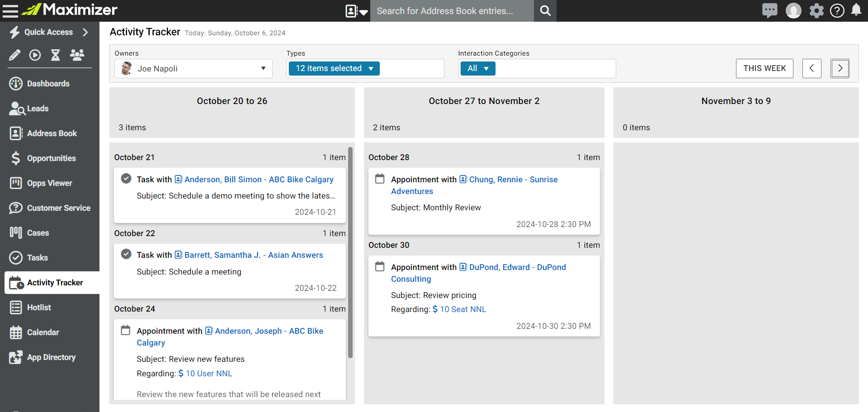This screenshot has height=412, width=868.
Task: Click the group of people icon
Action: 77,55
